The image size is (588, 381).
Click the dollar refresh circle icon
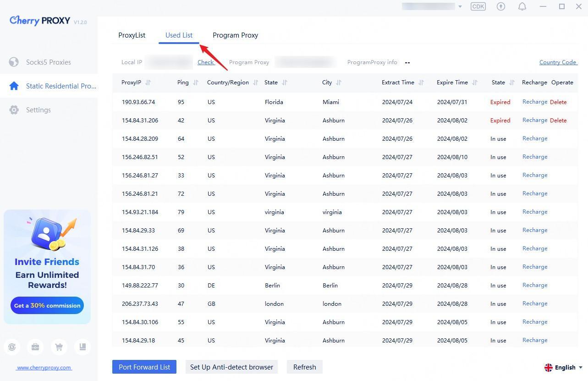tap(12, 347)
